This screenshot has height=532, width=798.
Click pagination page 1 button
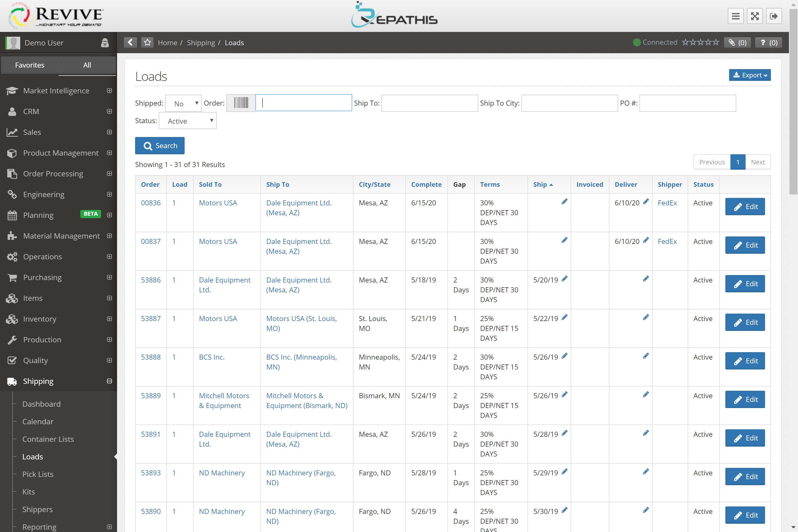point(738,162)
